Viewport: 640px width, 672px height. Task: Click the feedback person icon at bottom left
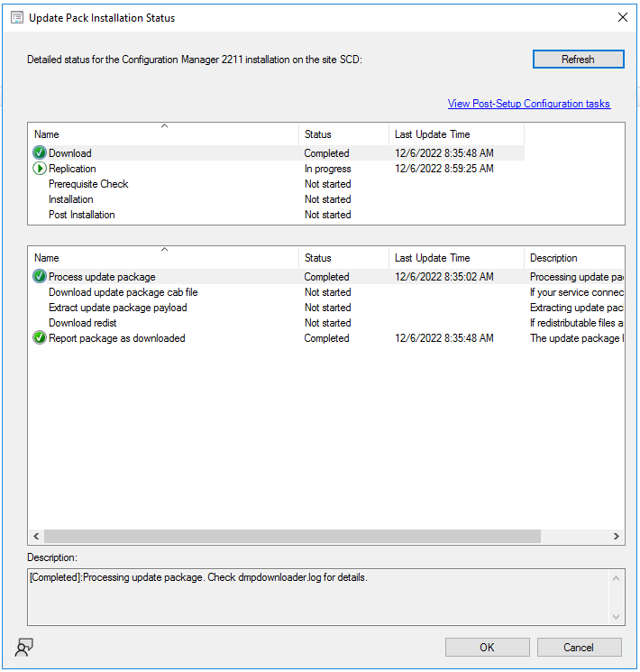pyautogui.click(x=24, y=647)
